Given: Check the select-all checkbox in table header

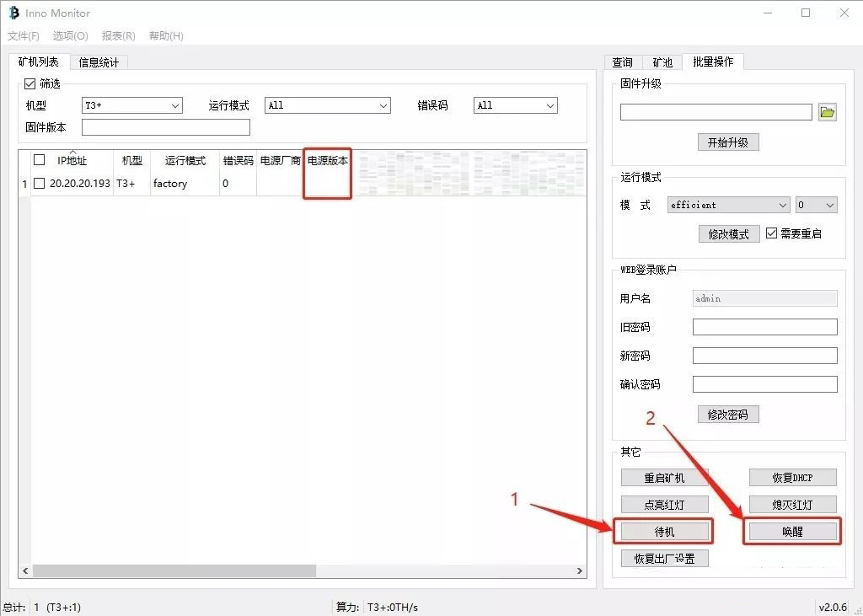Looking at the screenshot, I should [39, 160].
